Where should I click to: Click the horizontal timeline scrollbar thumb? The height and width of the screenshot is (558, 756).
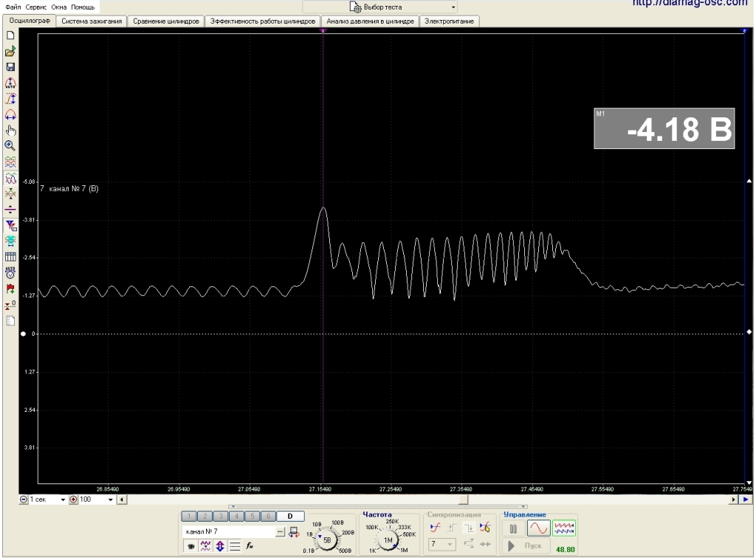[463, 500]
